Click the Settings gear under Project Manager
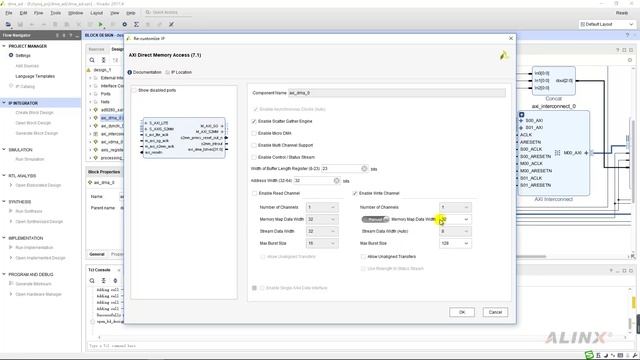Screen dimensions: 640x360 coord(11,55)
